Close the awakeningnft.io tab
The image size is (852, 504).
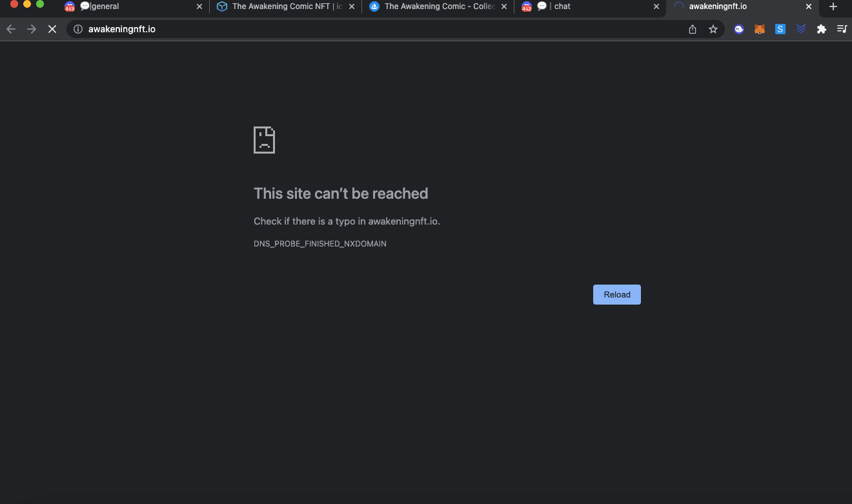[x=809, y=6]
